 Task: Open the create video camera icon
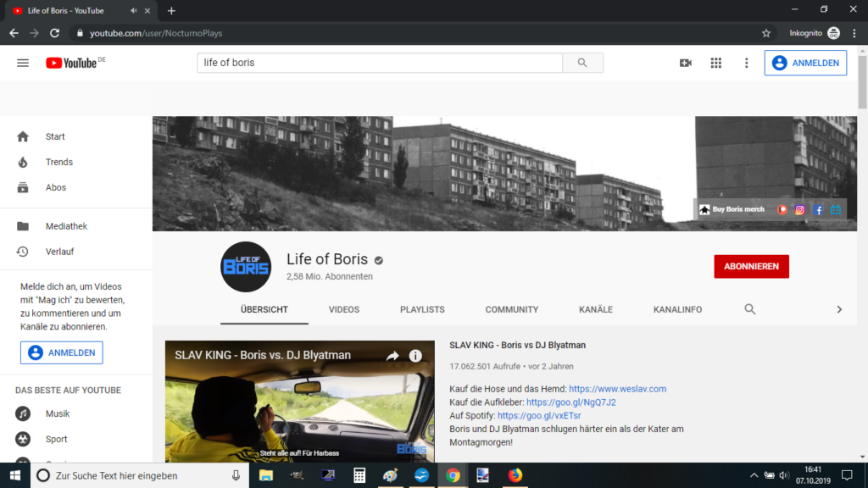[x=685, y=63]
